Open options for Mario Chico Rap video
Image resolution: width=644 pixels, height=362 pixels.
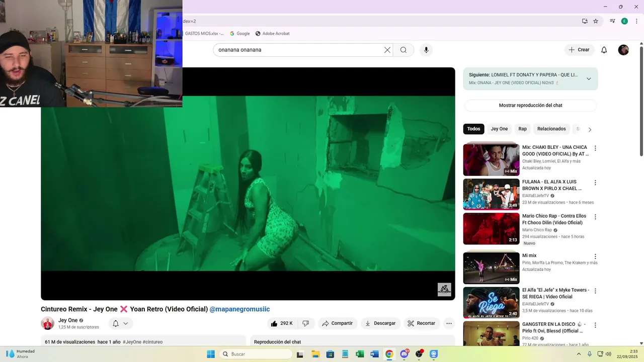click(x=595, y=217)
